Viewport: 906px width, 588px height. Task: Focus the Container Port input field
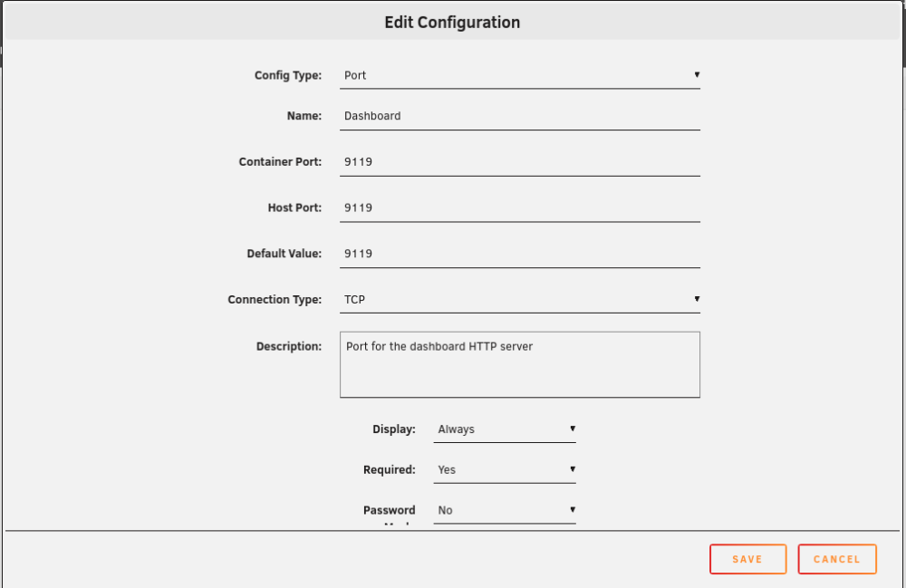point(519,162)
